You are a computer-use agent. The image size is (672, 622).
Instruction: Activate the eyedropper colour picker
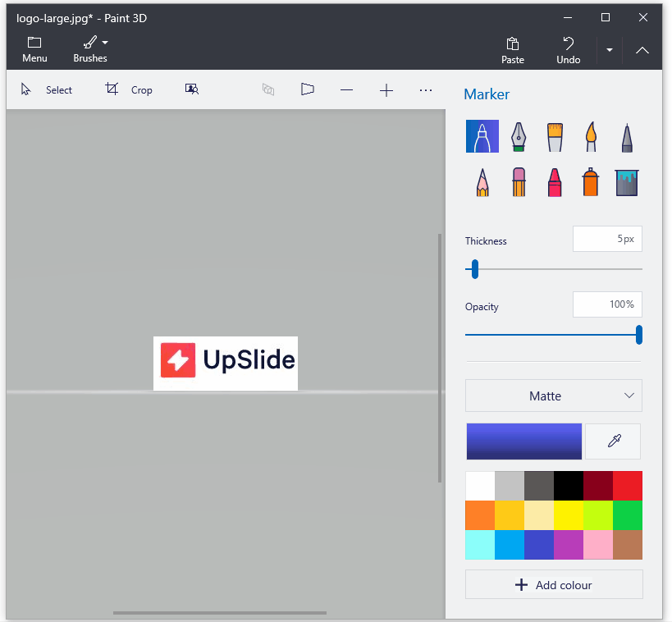(x=613, y=441)
